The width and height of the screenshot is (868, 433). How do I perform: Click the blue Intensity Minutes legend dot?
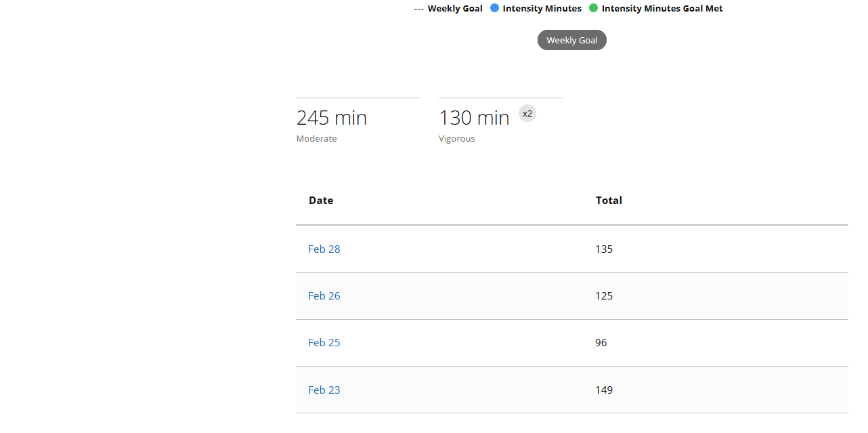coord(494,8)
